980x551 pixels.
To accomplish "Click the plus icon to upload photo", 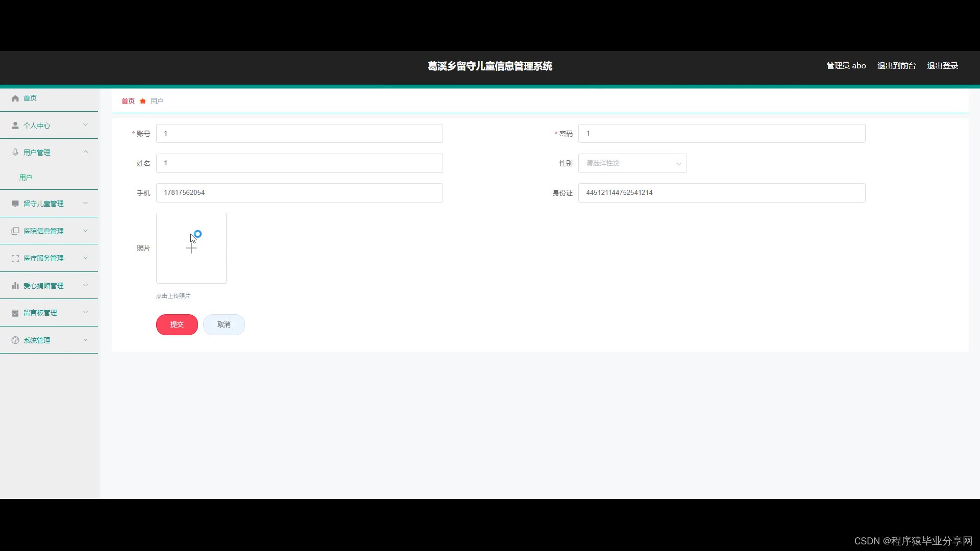I will (x=191, y=248).
